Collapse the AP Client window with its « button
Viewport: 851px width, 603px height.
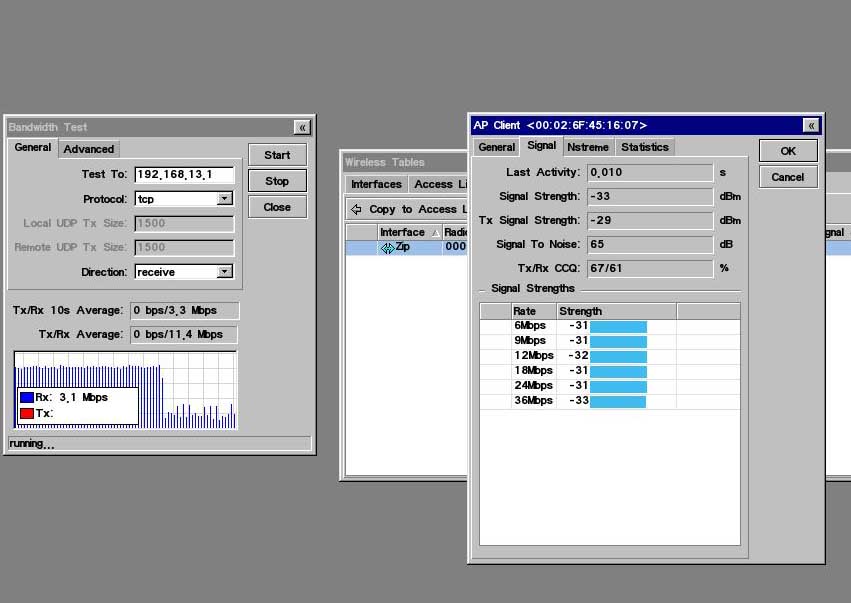pyautogui.click(x=811, y=125)
